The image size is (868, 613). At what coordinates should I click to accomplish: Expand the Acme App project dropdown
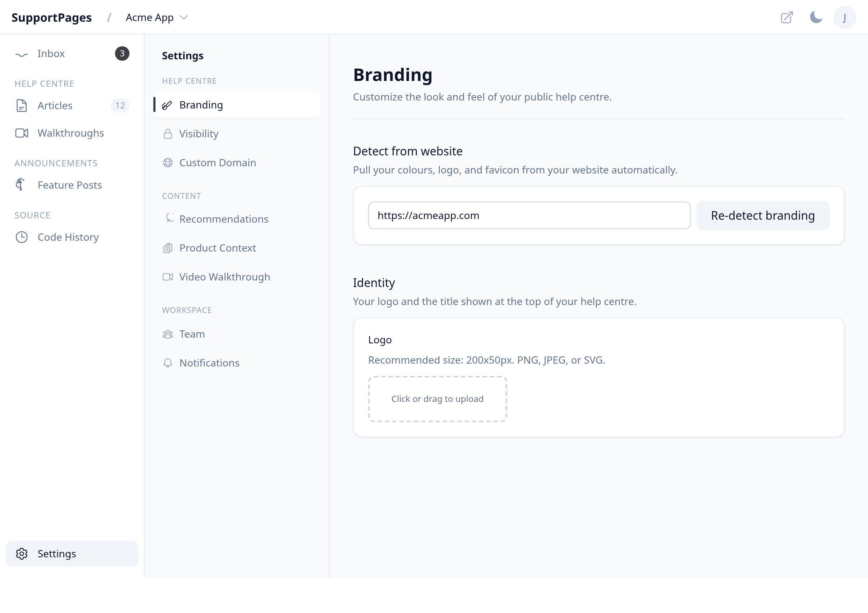pyautogui.click(x=157, y=17)
